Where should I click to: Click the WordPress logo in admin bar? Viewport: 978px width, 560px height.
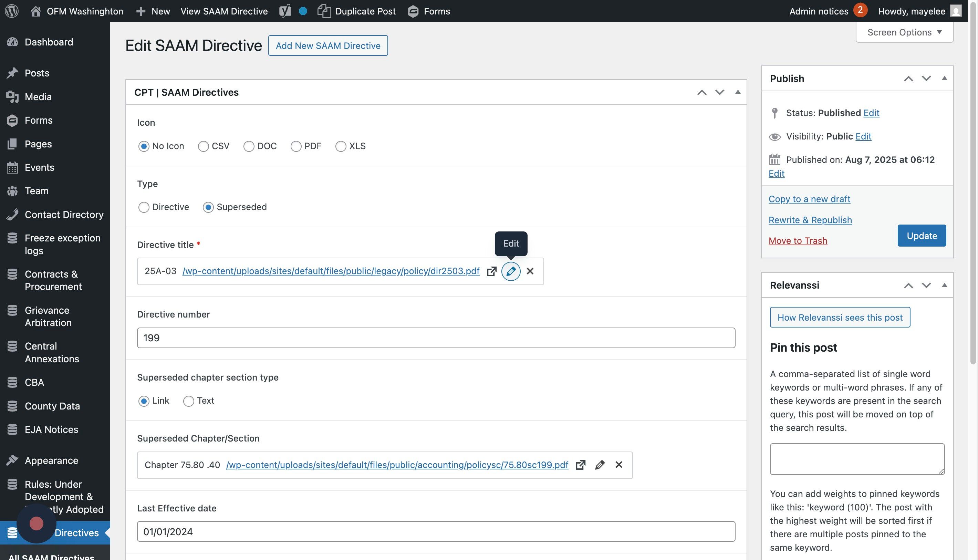pos(12,11)
